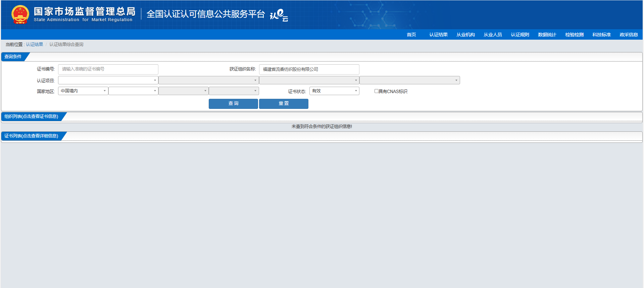Click the national emblem logo icon
Viewport: 644px width, 288px height.
pos(20,14)
